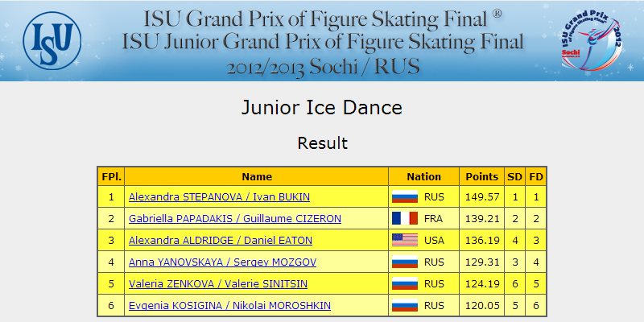Open Anna YANOVSKAYA / Sergey MOZGOV link

tap(223, 262)
